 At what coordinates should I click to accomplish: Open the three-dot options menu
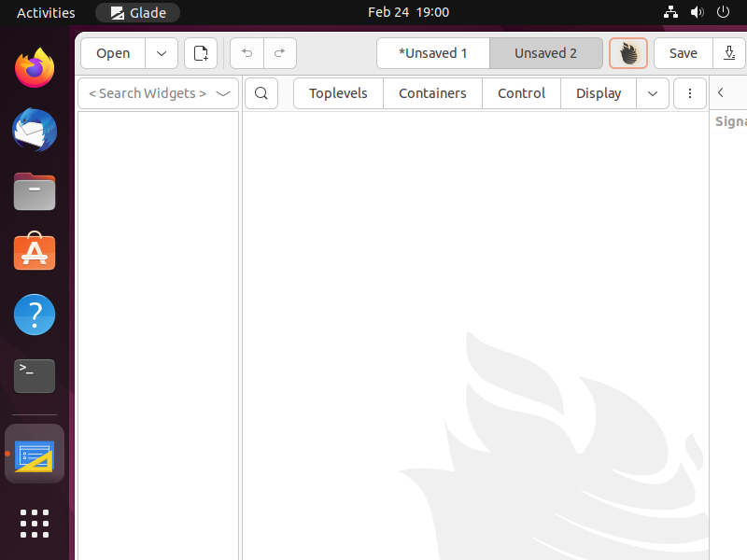click(689, 93)
